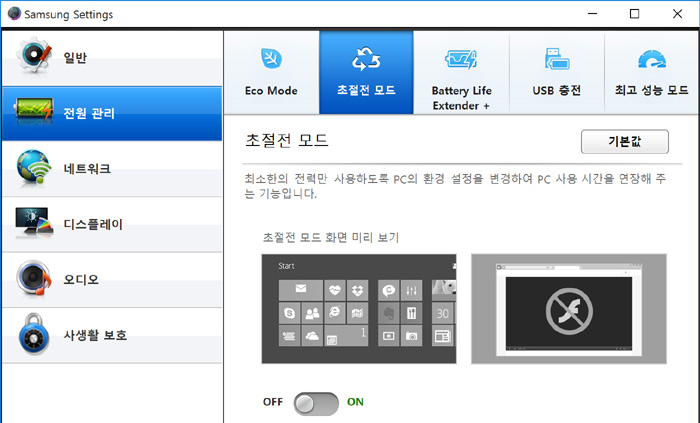Click the speaker icon beside 오디오

click(x=34, y=278)
